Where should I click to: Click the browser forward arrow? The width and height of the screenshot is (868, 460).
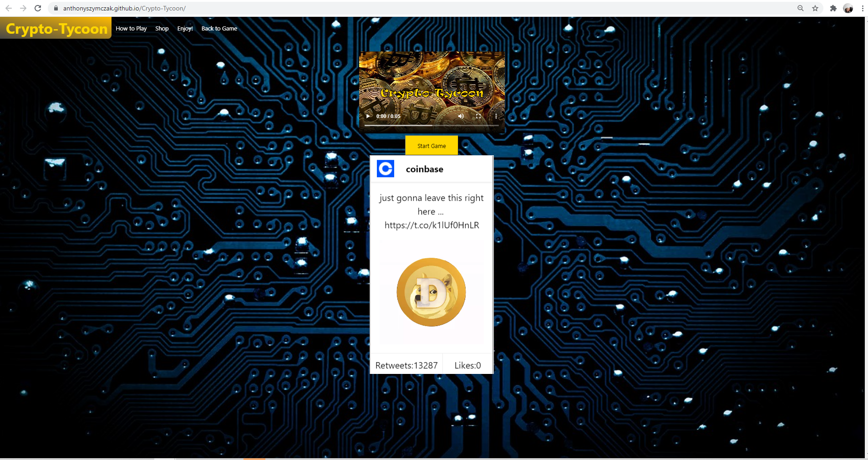coord(23,8)
